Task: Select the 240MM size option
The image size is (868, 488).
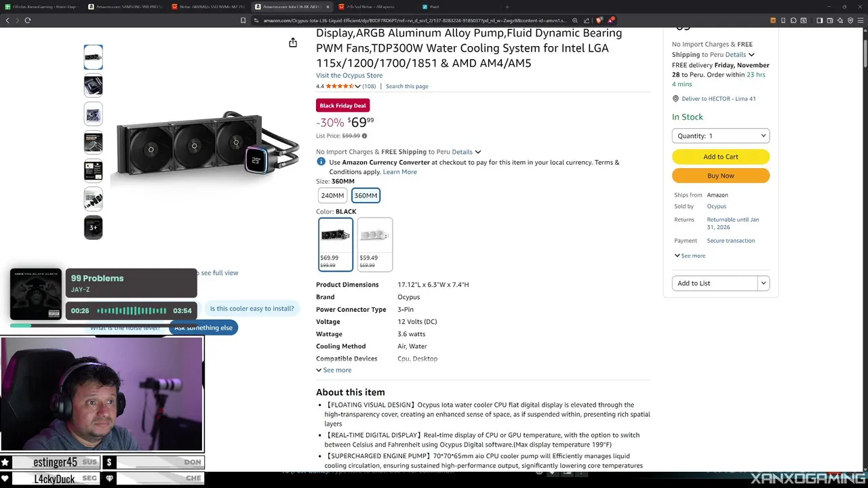Action: (332, 195)
